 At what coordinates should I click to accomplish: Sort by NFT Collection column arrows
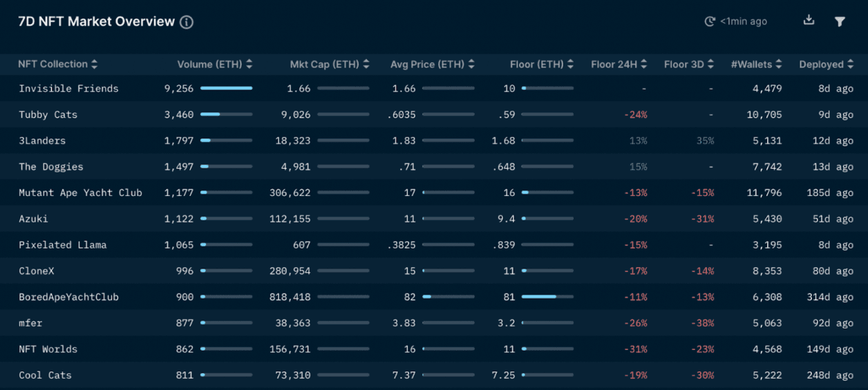[x=95, y=64]
